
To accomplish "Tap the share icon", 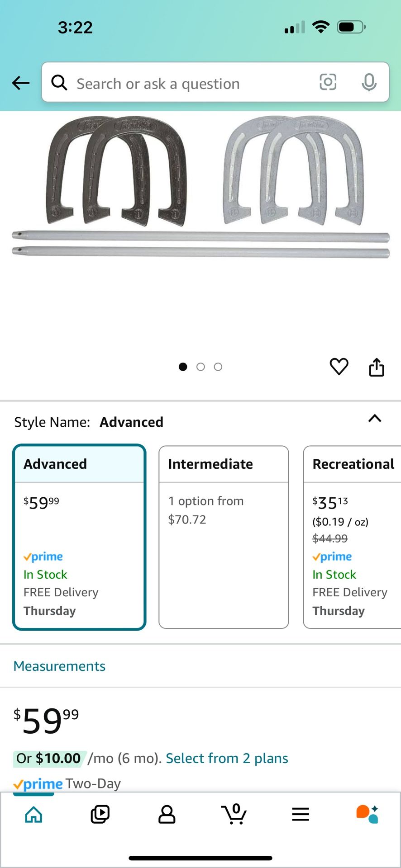I will point(377,367).
